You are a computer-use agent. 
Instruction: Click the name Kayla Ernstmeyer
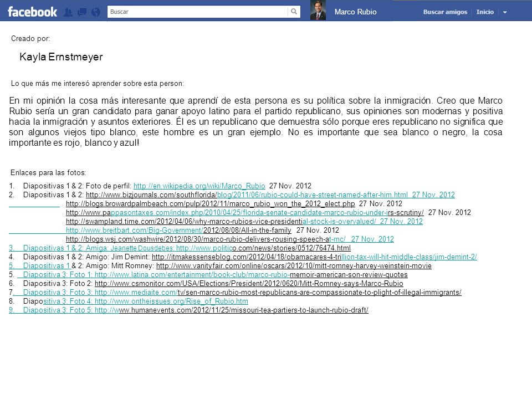[61, 57]
